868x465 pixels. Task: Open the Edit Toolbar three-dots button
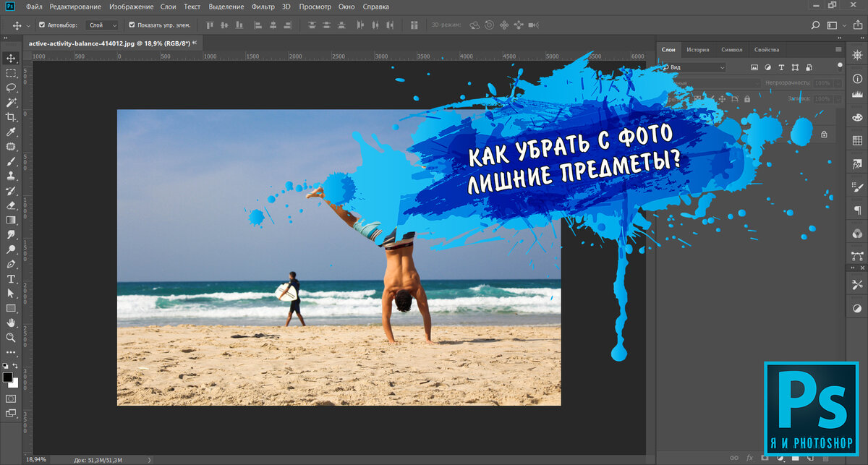coord(11,352)
